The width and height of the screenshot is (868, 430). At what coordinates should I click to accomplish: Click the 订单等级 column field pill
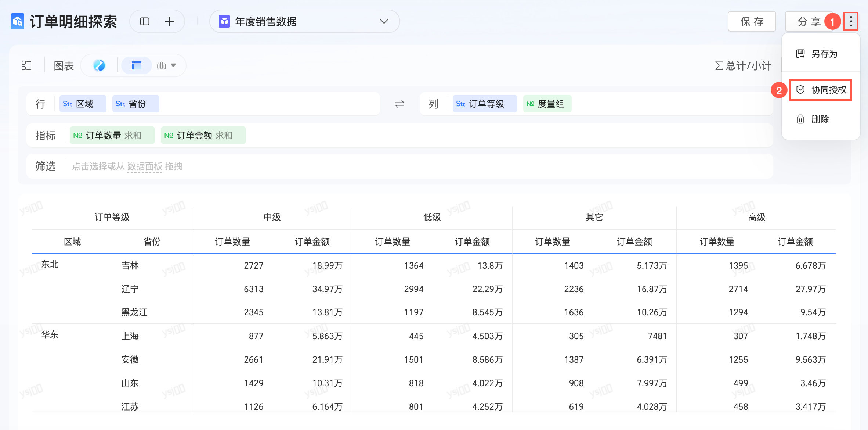pyautogui.click(x=485, y=104)
